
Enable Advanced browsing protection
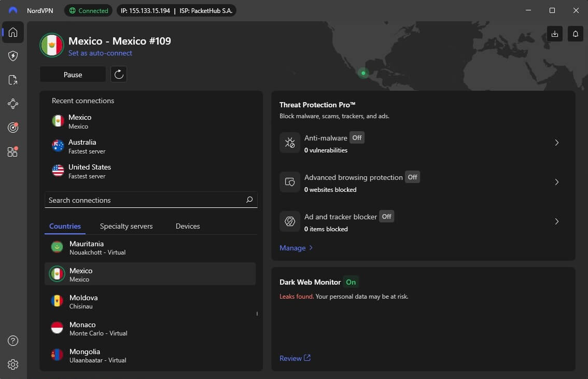[412, 177]
